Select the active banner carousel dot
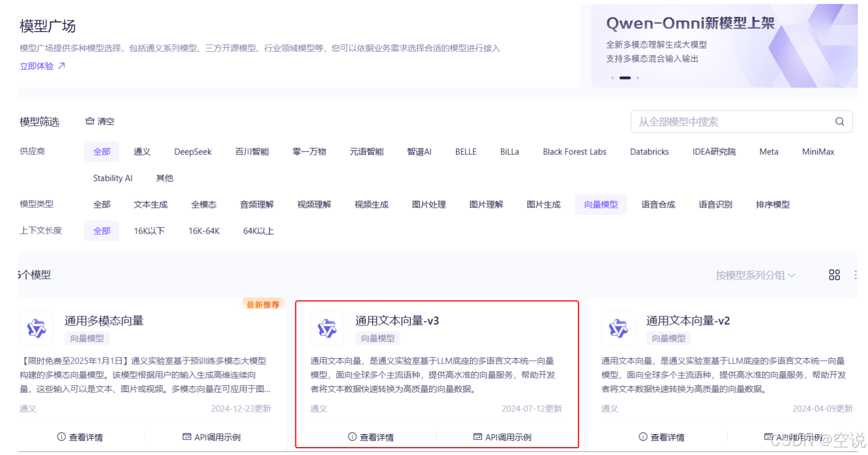 click(x=625, y=78)
